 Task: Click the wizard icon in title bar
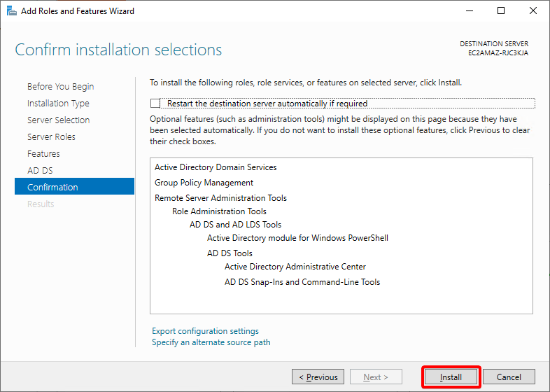point(12,11)
